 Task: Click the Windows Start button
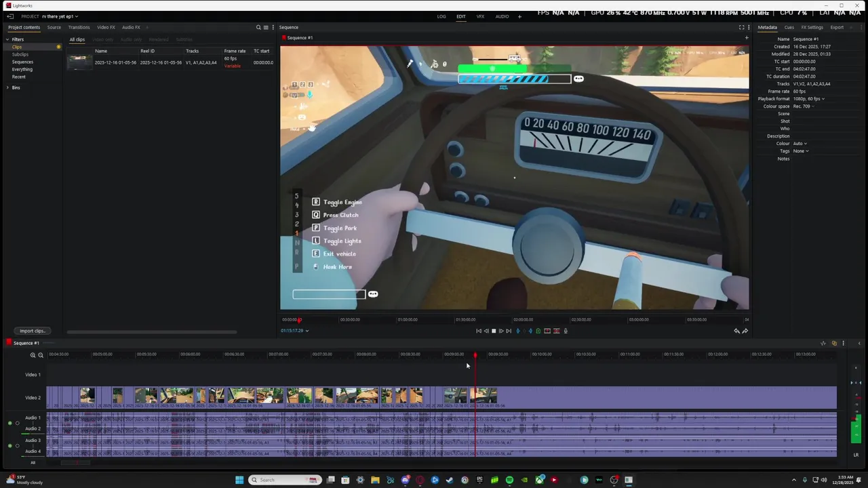pyautogui.click(x=239, y=480)
